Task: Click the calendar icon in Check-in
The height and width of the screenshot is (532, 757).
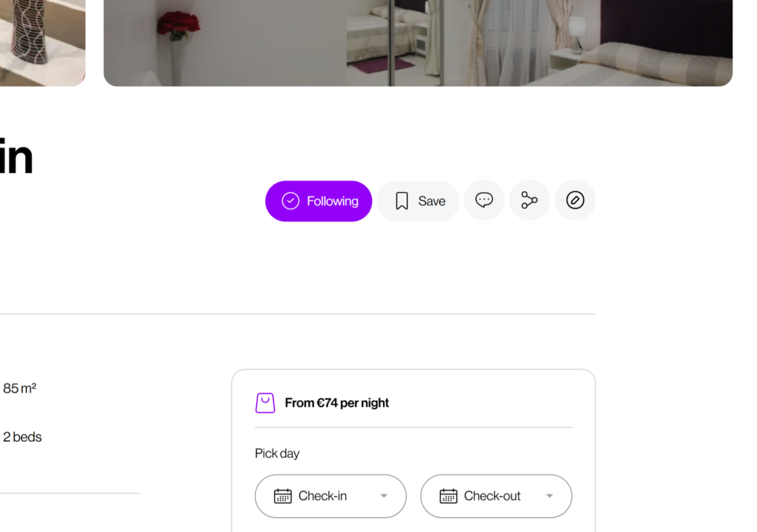Action: pyautogui.click(x=282, y=496)
